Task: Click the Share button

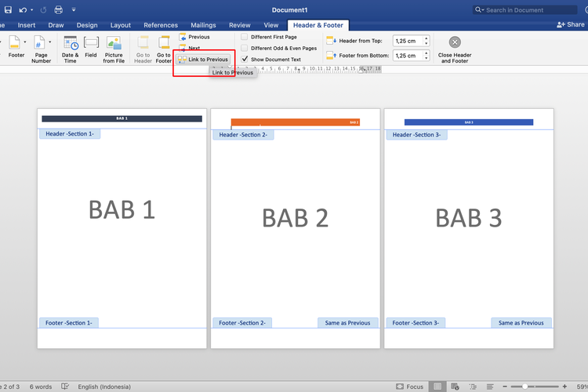Action: [571, 24]
